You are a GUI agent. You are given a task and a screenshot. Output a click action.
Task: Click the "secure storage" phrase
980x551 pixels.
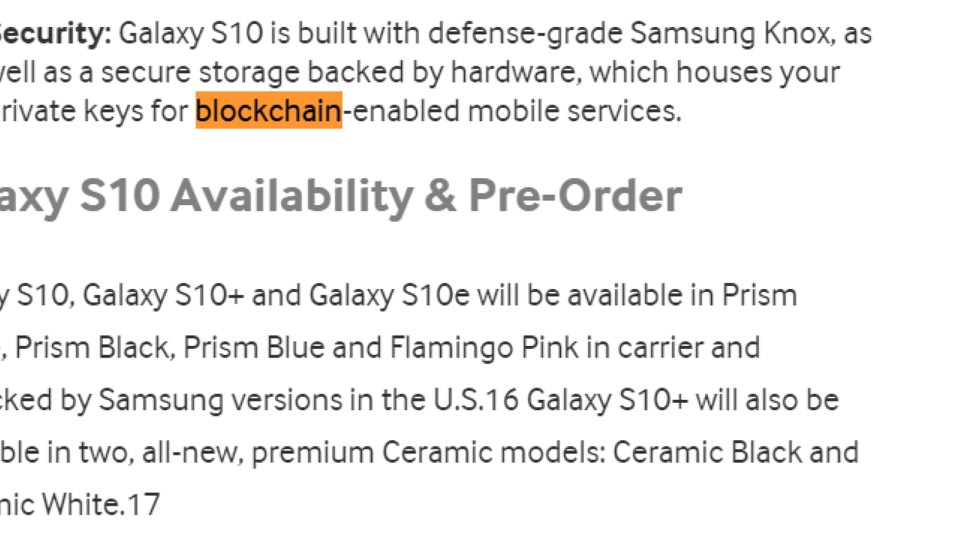tap(200, 72)
